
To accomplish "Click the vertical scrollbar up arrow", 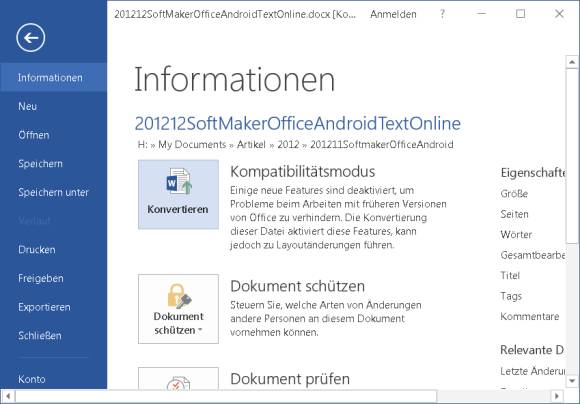I will (x=572, y=62).
